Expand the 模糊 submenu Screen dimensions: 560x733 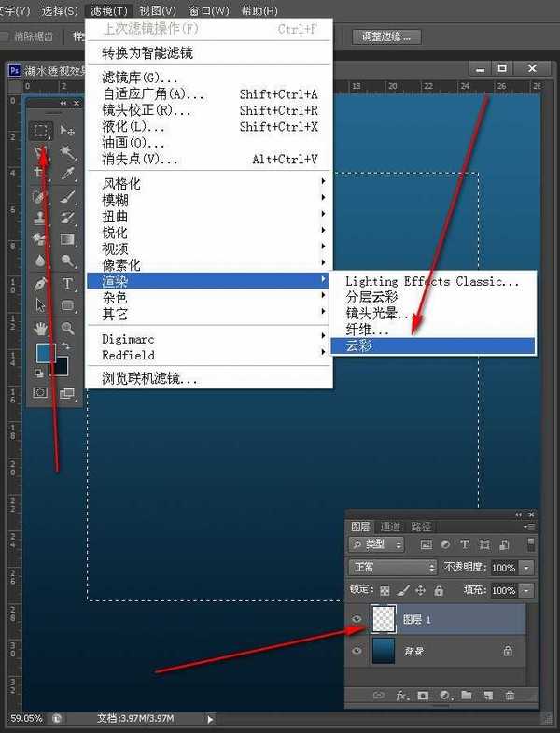(x=209, y=200)
